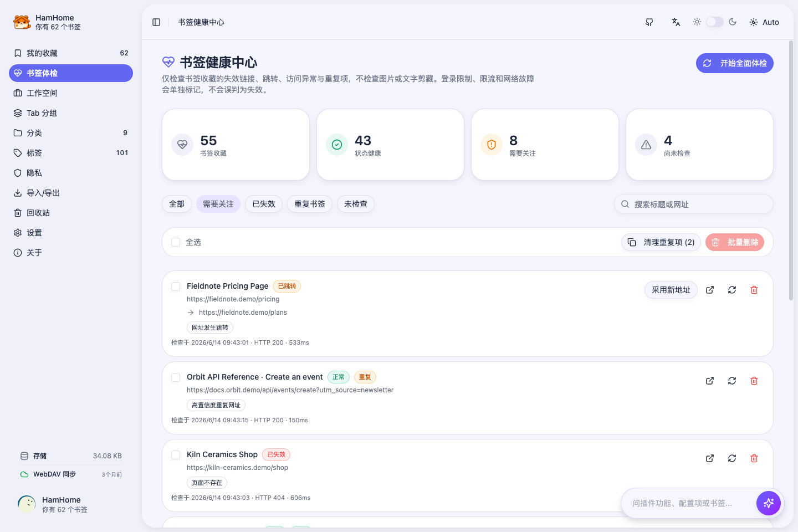Click the language translation icon
The width and height of the screenshot is (798, 532).
coord(676,22)
